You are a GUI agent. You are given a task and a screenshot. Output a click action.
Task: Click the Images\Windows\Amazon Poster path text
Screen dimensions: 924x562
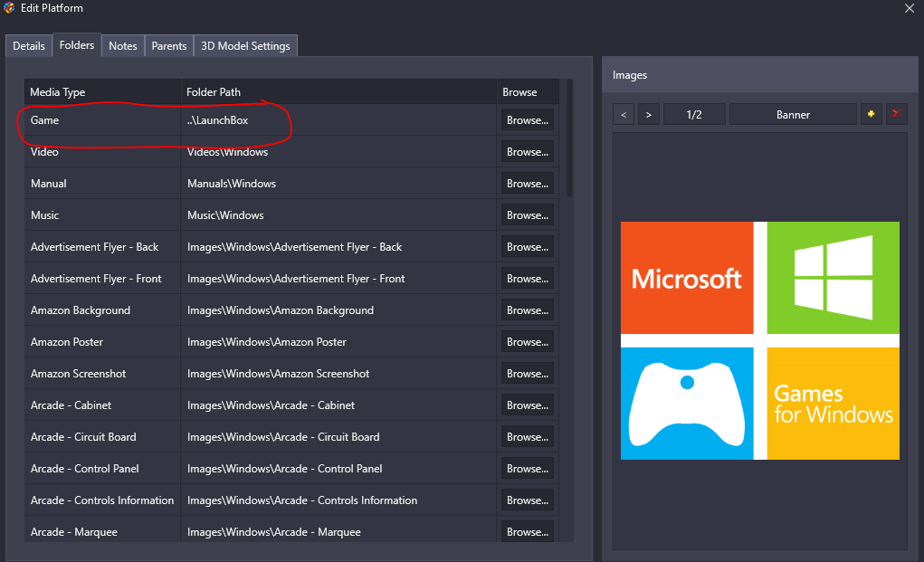[x=267, y=342]
